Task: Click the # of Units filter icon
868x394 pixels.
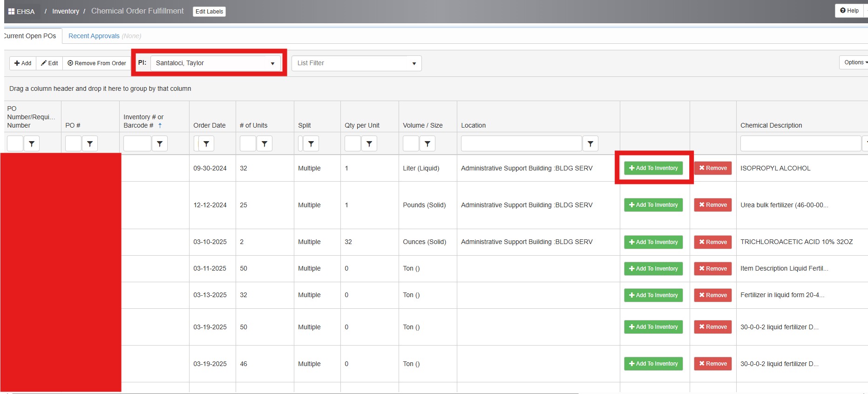Action: point(264,144)
